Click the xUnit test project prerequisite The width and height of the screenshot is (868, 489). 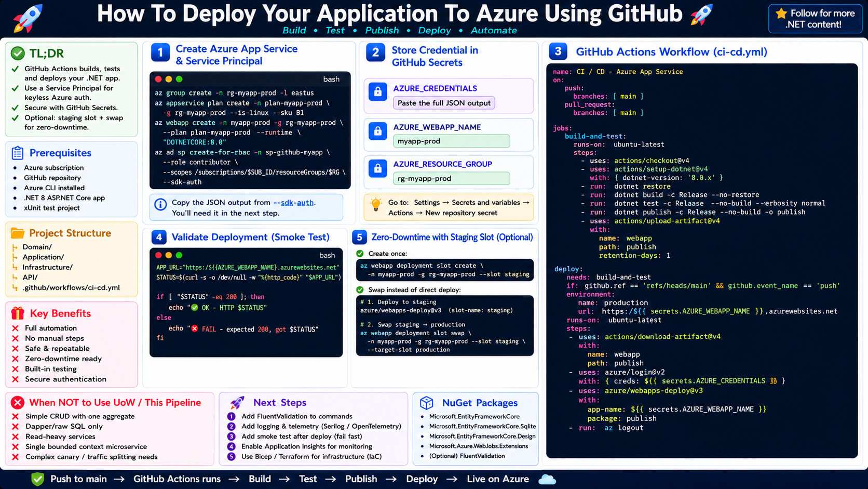coord(51,208)
